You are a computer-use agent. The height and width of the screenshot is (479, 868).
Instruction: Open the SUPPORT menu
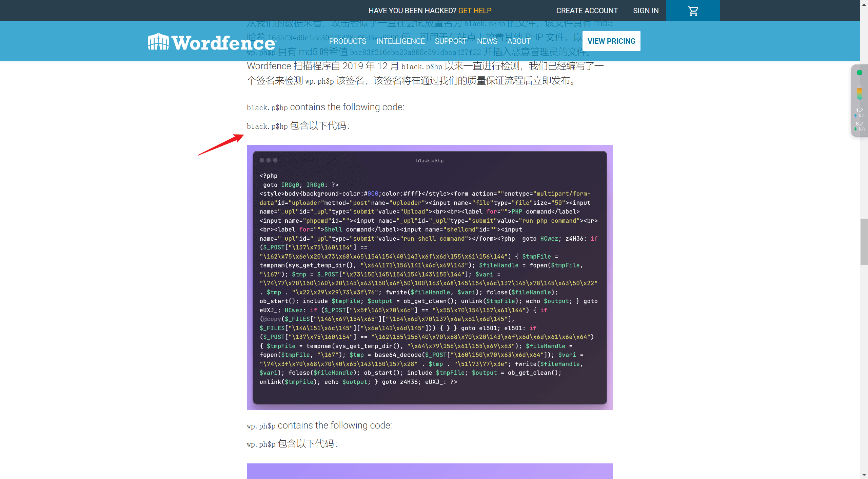(x=451, y=41)
